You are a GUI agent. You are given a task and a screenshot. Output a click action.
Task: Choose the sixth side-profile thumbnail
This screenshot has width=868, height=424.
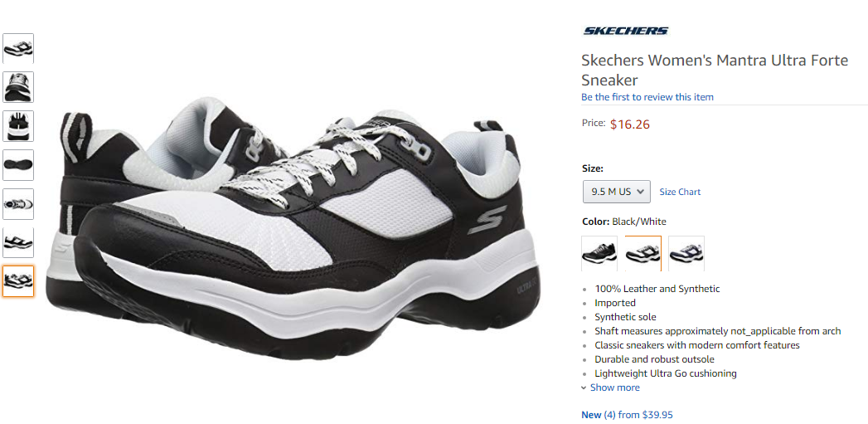pyautogui.click(x=18, y=243)
